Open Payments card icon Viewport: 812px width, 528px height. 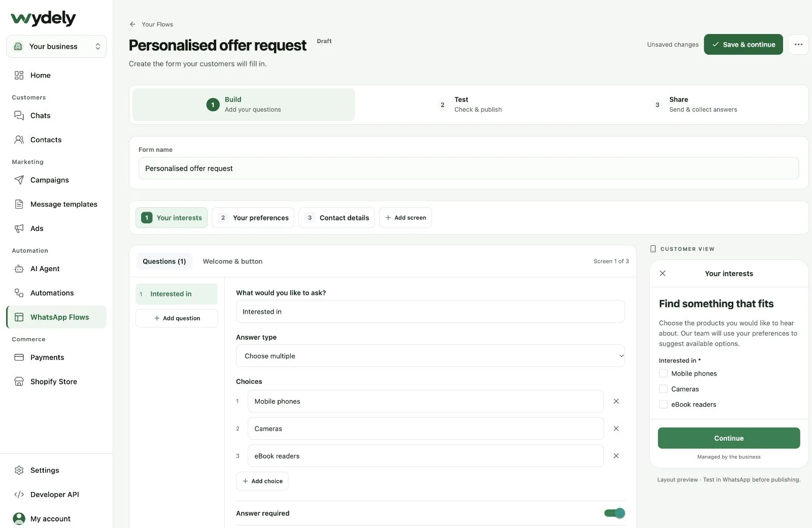pos(19,357)
